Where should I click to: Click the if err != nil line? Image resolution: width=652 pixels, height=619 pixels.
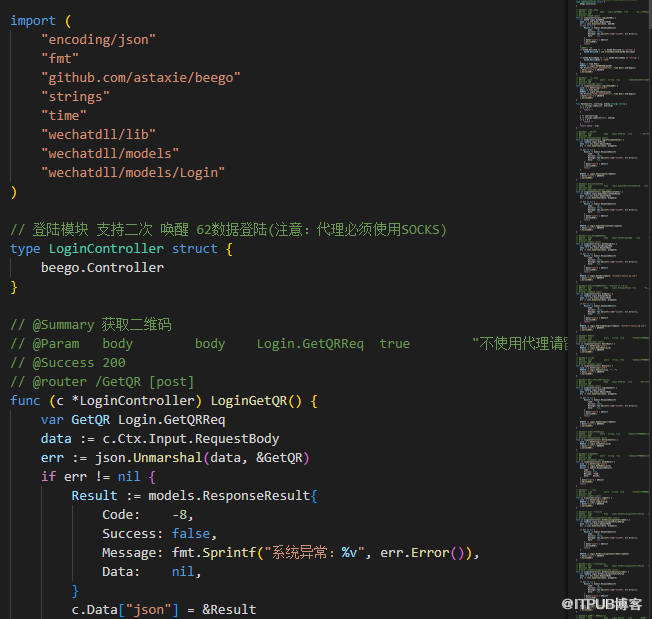(98, 477)
